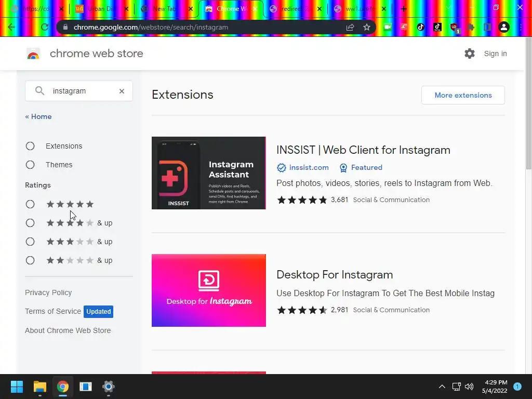Viewport: 532px width, 399px height.
Task: Click the verified badge next to inssist.com
Action: click(281, 168)
